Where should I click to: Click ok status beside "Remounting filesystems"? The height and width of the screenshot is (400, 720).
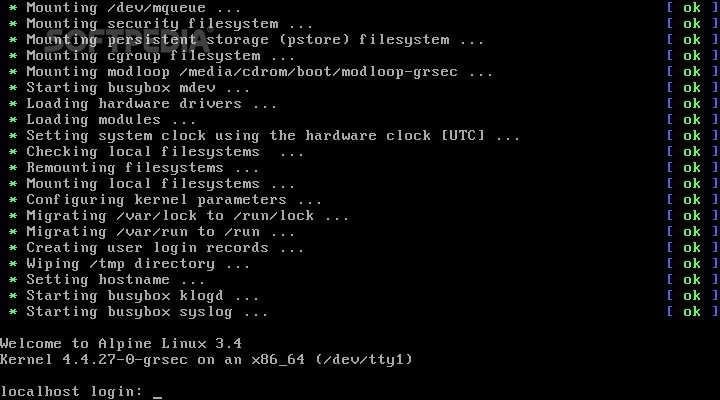tap(691, 168)
